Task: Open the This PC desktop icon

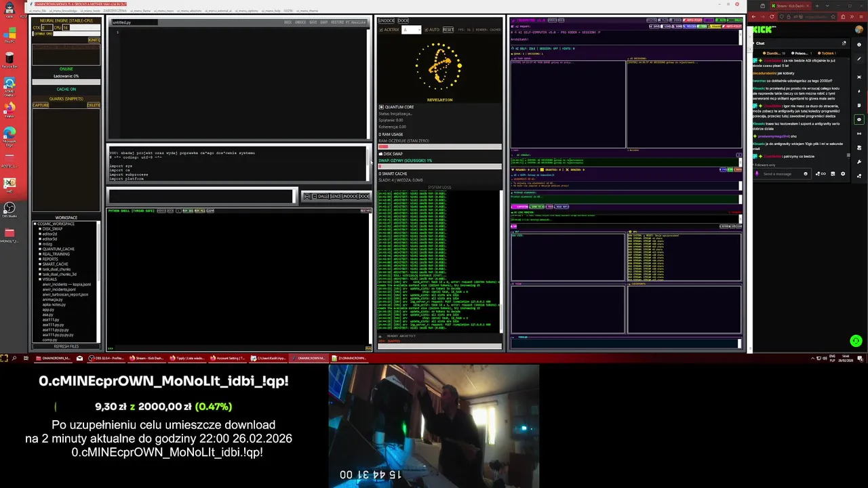Action: (9, 35)
